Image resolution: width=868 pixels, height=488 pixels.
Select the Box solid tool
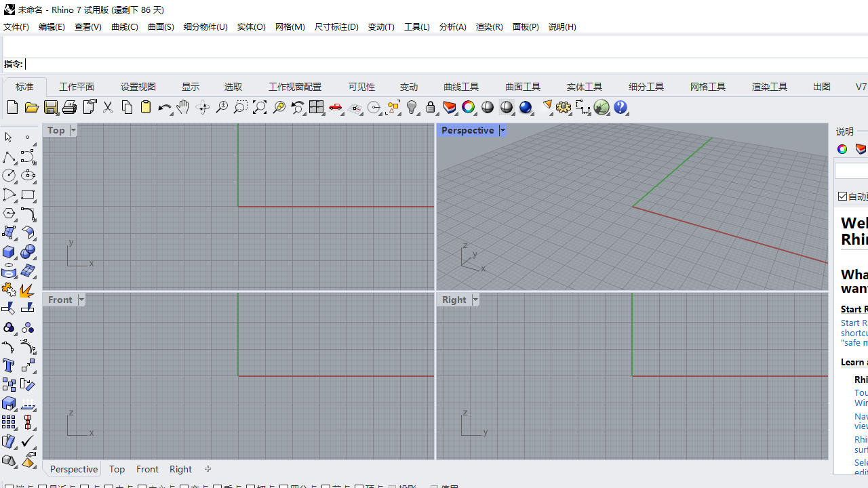point(9,252)
